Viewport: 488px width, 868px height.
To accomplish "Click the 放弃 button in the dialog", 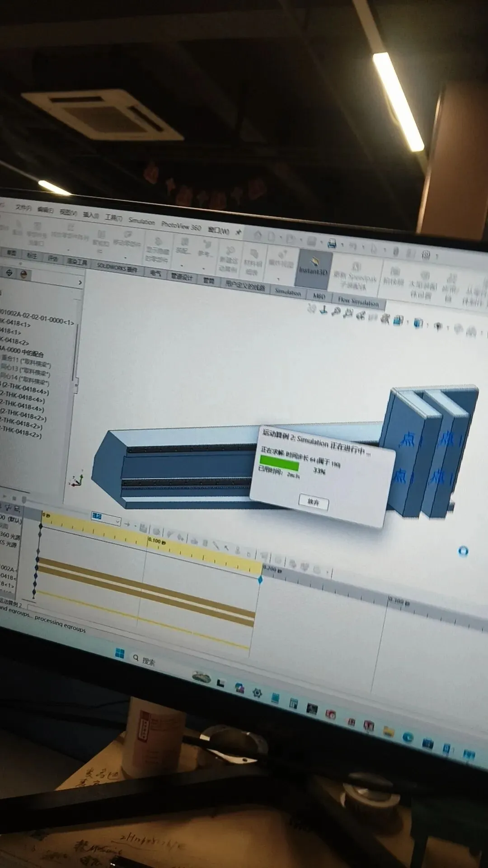I will coord(313,502).
